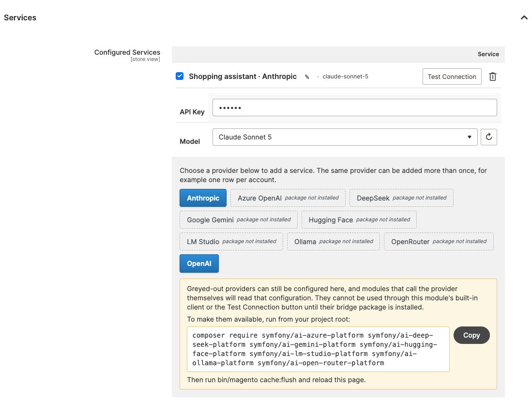Choose the DeepSeek provider

pos(401,198)
